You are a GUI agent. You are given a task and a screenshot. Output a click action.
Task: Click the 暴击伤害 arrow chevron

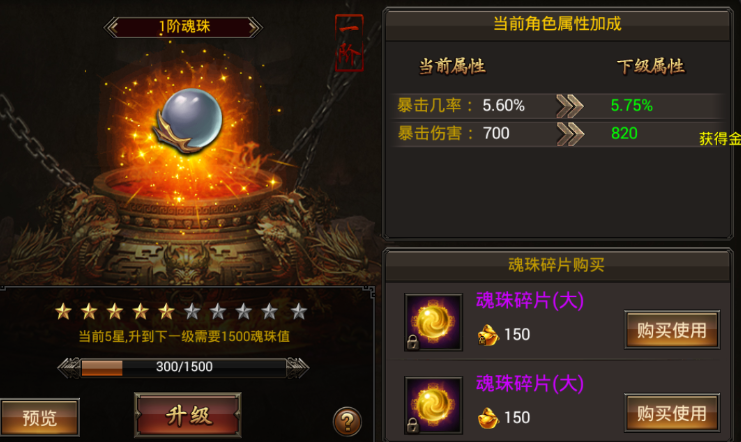(569, 134)
